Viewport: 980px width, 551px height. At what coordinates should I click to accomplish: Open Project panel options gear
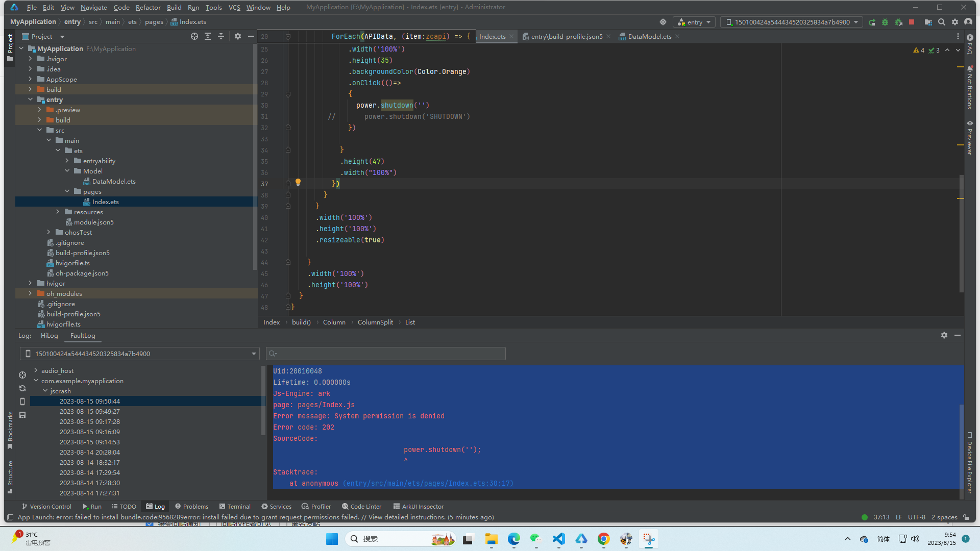click(238, 36)
